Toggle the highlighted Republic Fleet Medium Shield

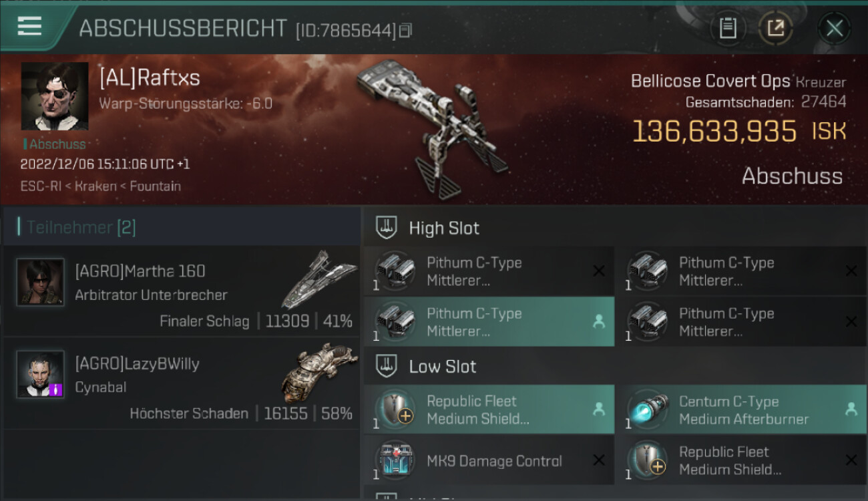489,409
